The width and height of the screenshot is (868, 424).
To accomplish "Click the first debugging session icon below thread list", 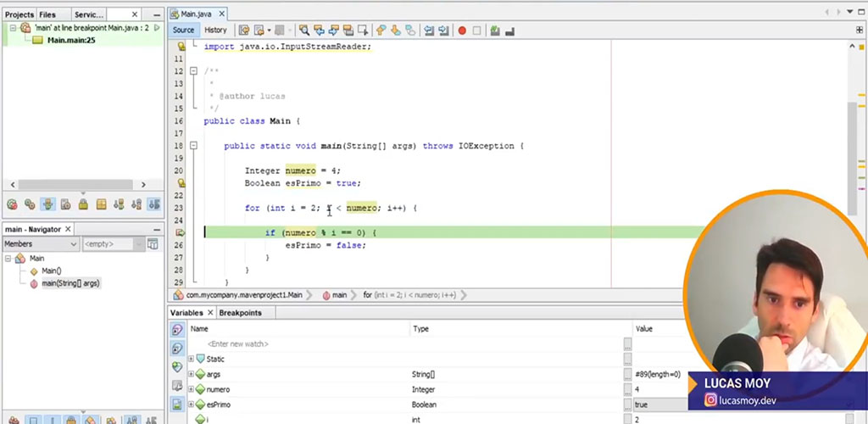I will click(x=13, y=204).
